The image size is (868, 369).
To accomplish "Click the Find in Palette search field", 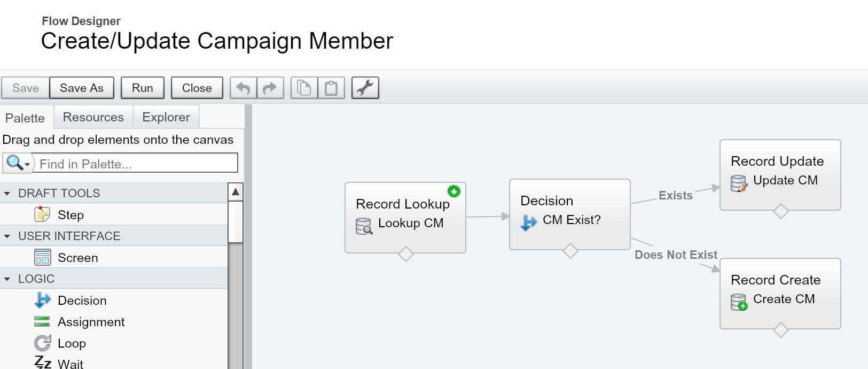I will (134, 163).
